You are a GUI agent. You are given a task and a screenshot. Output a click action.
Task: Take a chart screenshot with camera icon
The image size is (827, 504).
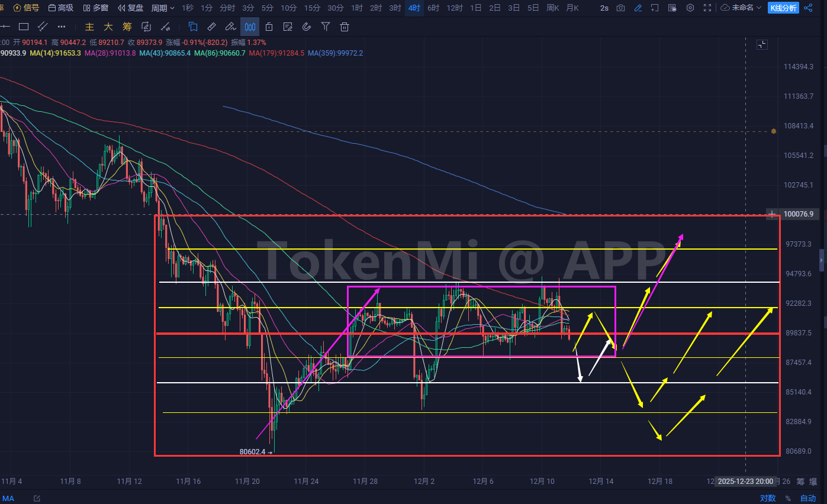pos(620,8)
